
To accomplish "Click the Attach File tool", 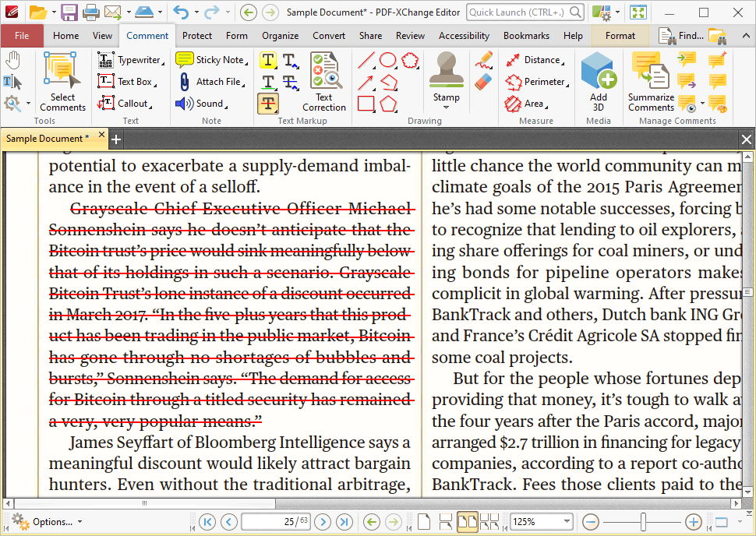I will pyautogui.click(x=212, y=82).
